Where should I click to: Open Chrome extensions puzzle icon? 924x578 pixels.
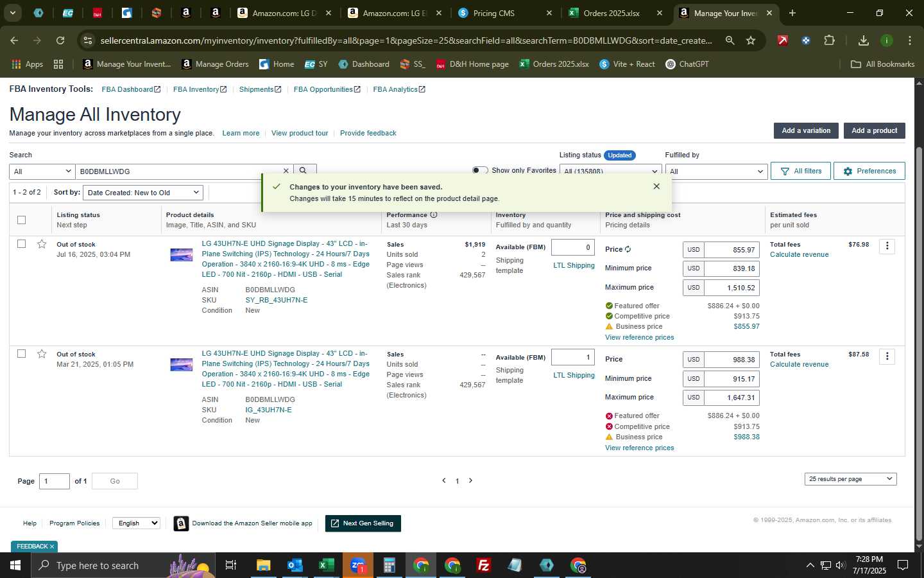[x=829, y=40]
